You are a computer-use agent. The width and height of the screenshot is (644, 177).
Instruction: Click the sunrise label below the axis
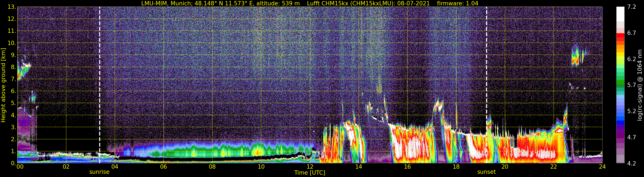[99, 172]
